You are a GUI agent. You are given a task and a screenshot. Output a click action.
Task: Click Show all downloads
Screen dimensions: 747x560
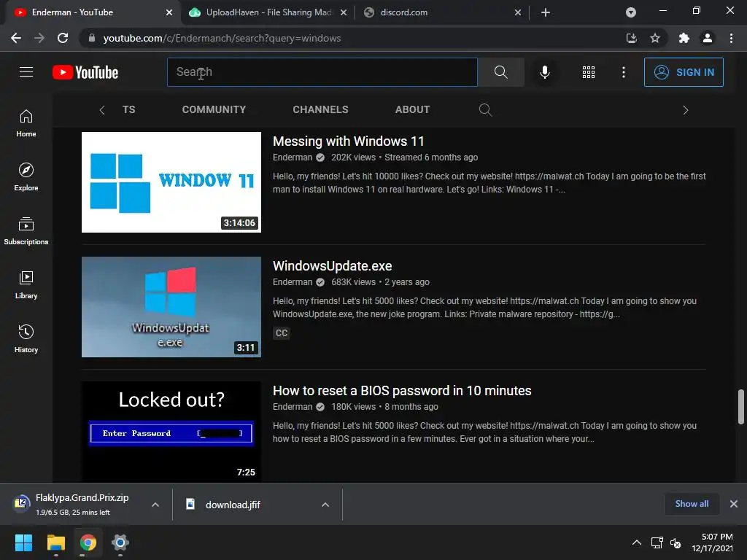692,504
